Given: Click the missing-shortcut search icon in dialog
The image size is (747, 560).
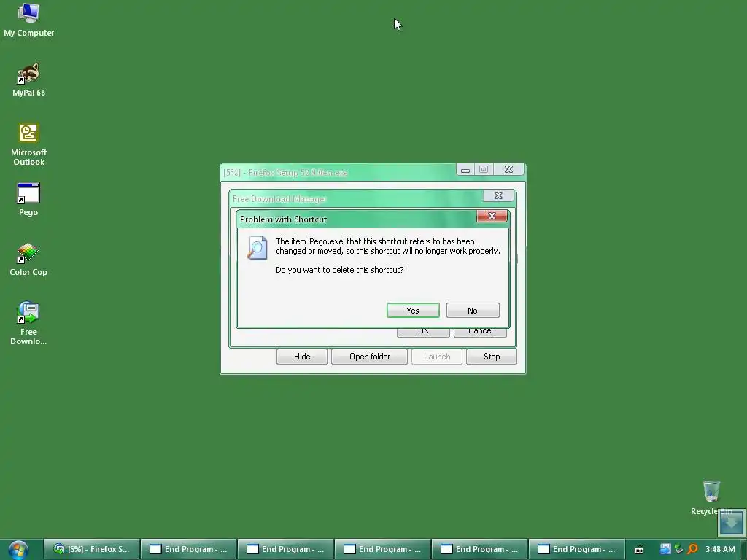Looking at the screenshot, I should (258, 248).
